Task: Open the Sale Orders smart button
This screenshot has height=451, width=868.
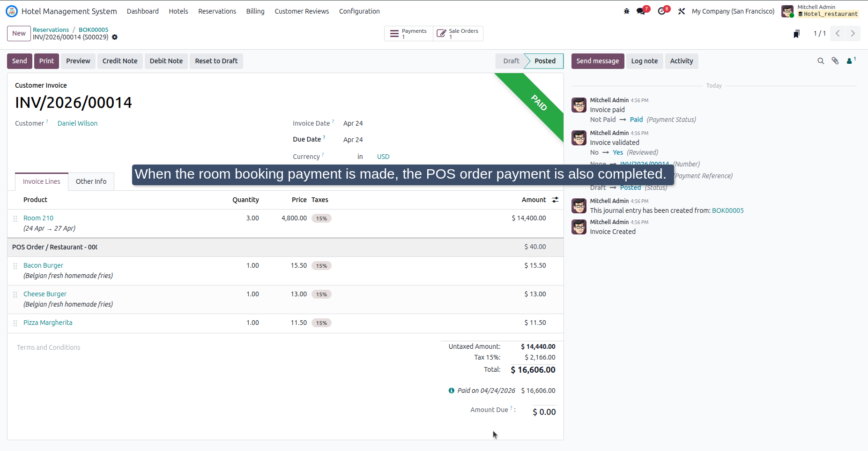Action: (x=458, y=33)
